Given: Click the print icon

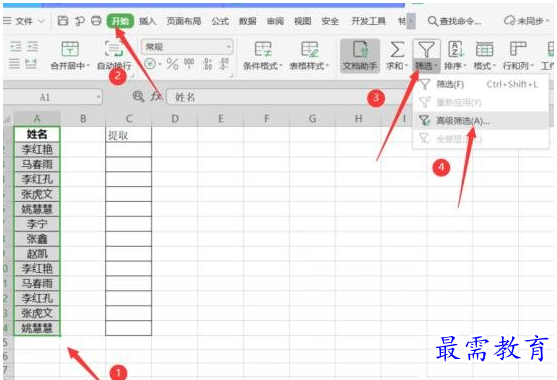Looking at the screenshot, I should pos(96,21).
